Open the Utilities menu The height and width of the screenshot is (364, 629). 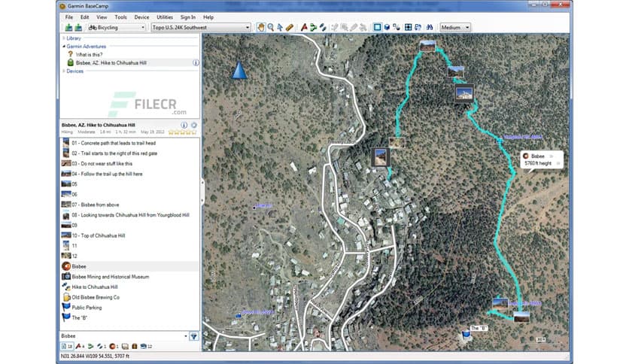point(165,17)
